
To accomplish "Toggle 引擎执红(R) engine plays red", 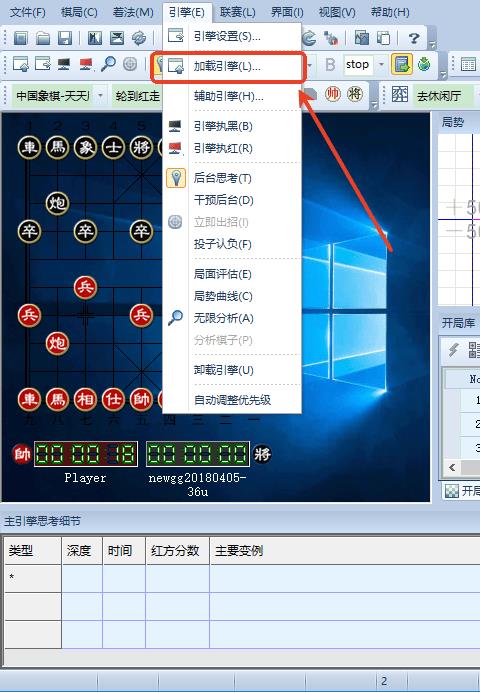I will pos(232,148).
